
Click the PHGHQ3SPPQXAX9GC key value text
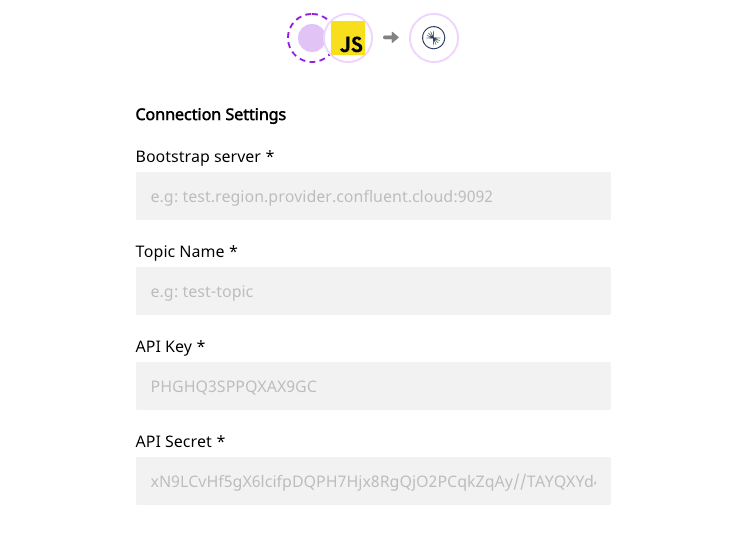click(x=234, y=386)
